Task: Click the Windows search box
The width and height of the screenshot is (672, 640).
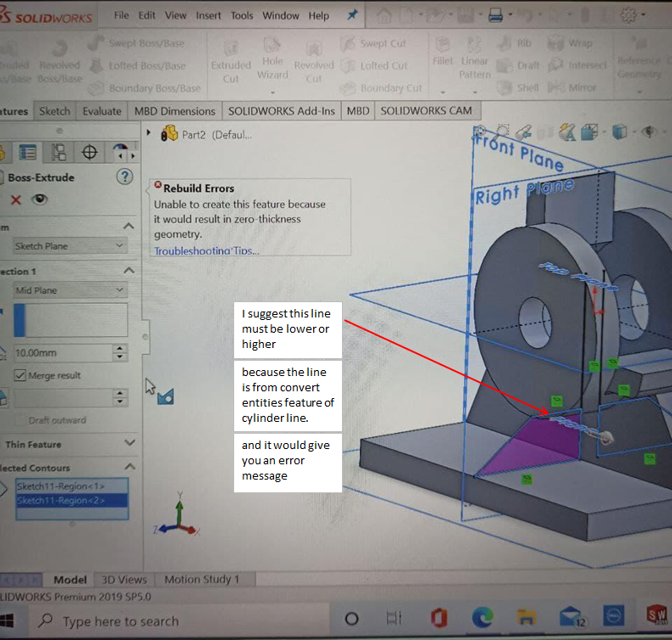Action: pyautogui.click(x=179, y=620)
